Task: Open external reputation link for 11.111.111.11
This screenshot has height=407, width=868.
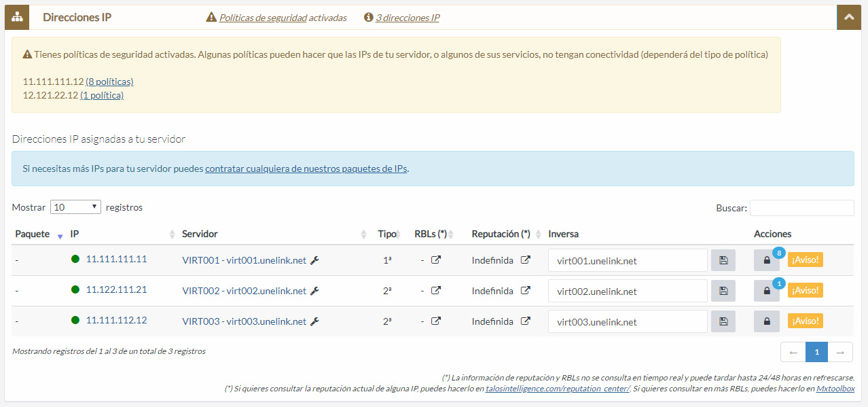Action: coord(525,260)
